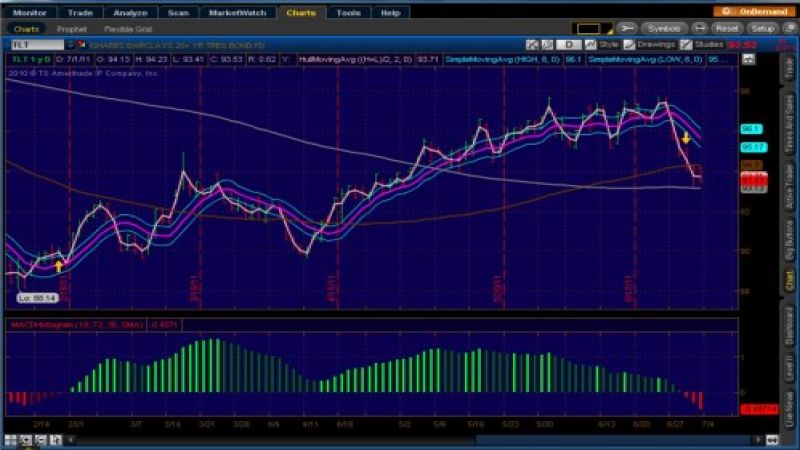The width and height of the screenshot is (800, 450).
Task: Open the yellow-outlined box dropdown beside Symbols
Action: point(590,29)
